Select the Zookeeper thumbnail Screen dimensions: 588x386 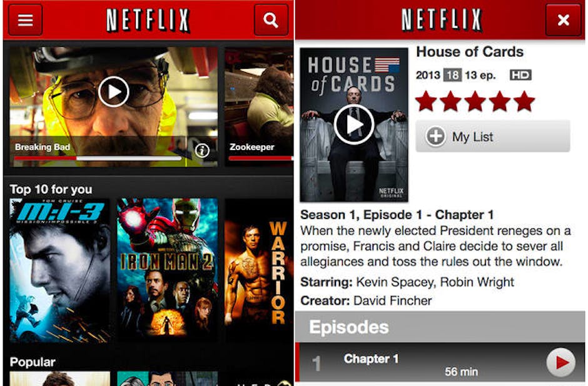[x=259, y=107]
